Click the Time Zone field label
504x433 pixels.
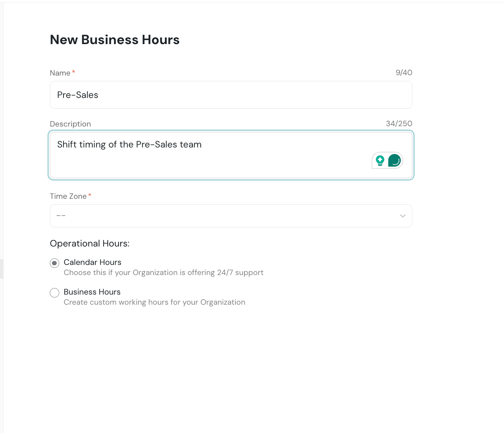coord(68,196)
